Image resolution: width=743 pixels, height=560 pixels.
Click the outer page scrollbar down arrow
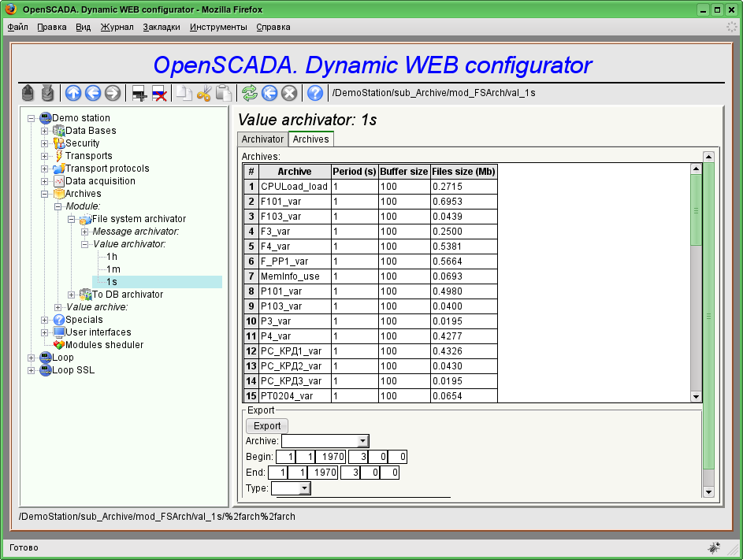708,492
